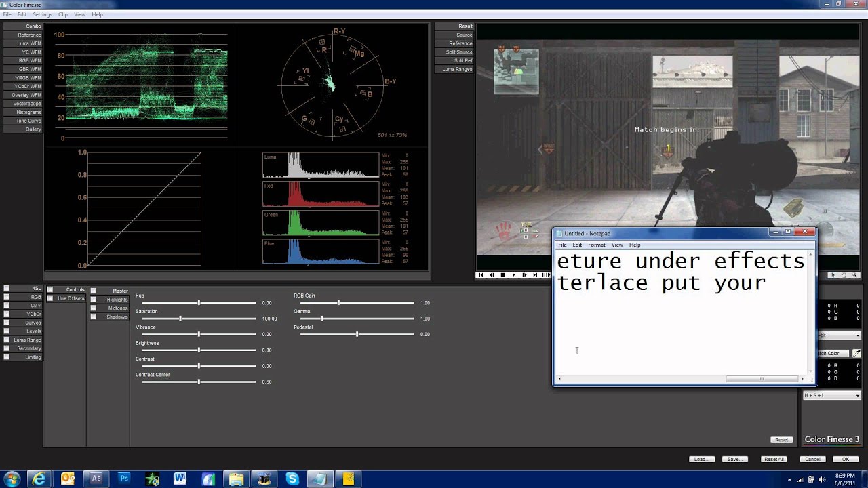Enable the Curves correction checkbox

click(x=7, y=323)
